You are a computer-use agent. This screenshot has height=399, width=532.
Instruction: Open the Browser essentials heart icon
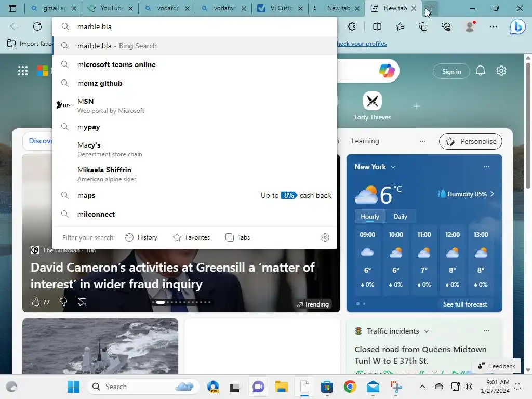click(x=446, y=26)
